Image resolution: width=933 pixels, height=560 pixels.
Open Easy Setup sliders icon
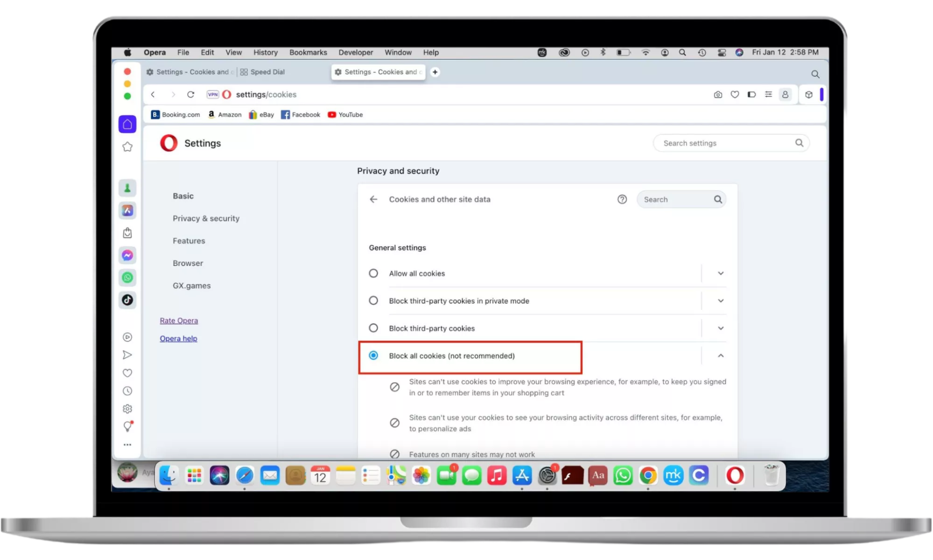[x=768, y=95]
